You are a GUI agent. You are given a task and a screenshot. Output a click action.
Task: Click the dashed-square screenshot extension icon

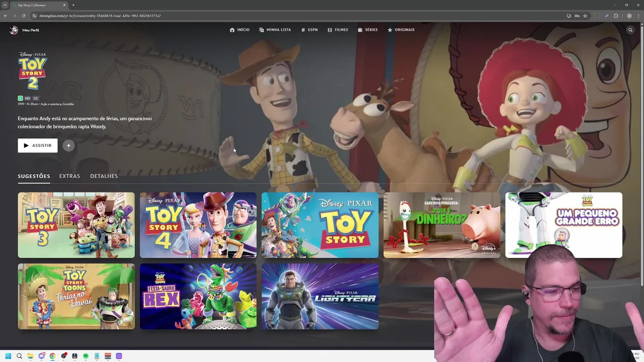tap(598, 16)
